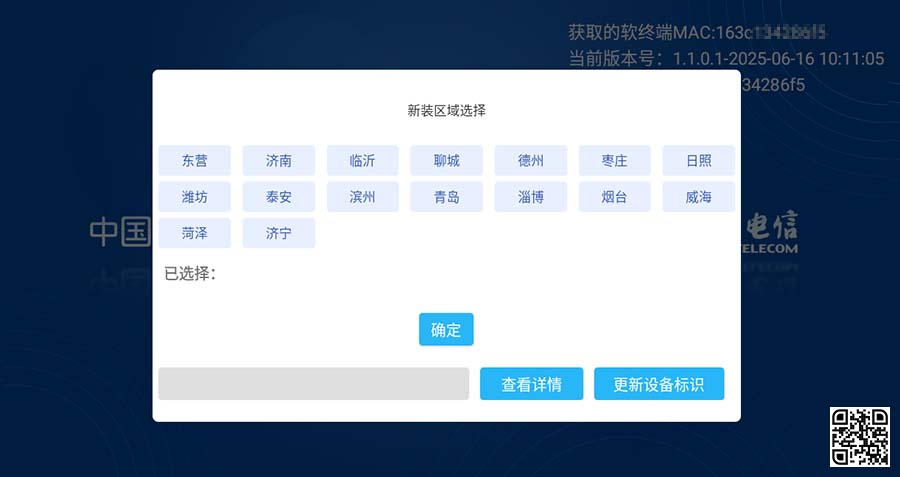Screen dimensions: 900x477
Task: Open details with 查看详情 button
Action: (531, 384)
